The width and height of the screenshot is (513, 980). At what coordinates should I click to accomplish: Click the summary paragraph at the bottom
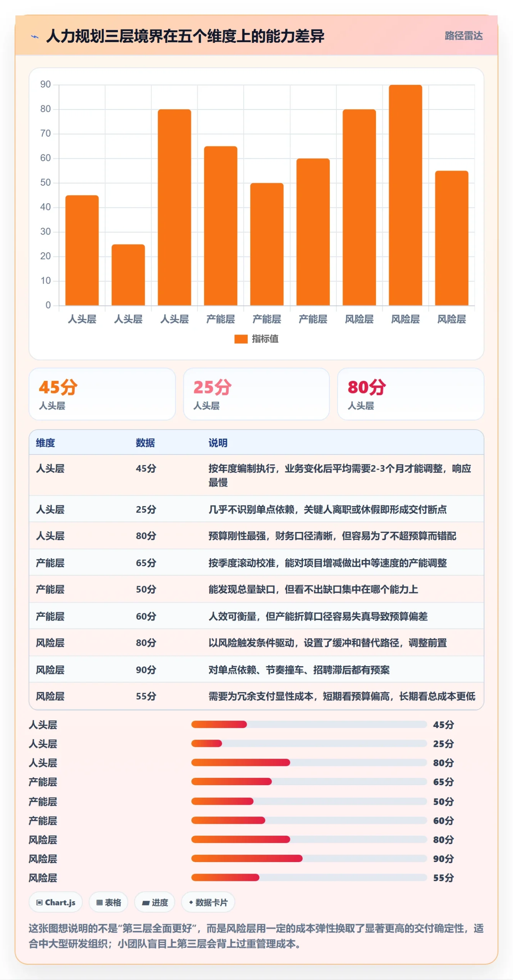click(x=256, y=936)
